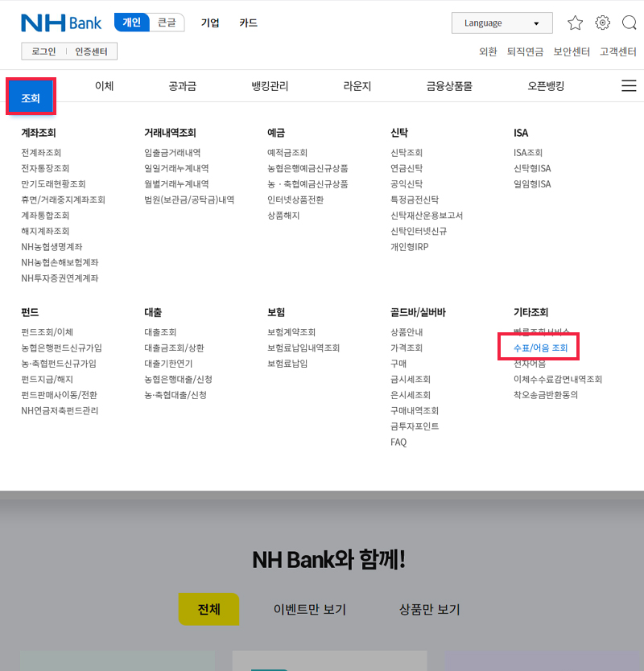The width and height of the screenshot is (644, 671).
Task: Open NH투자증권연계계좌 link
Action: coord(60,278)
